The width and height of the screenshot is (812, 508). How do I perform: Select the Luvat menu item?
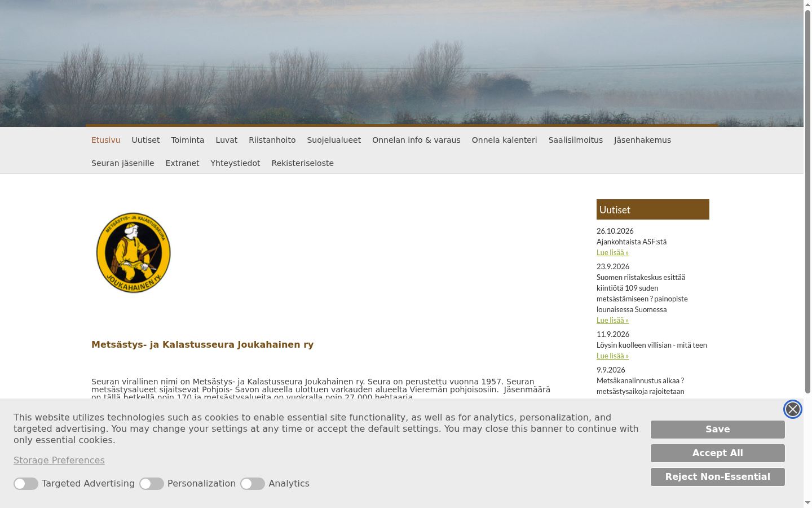tap(227, 140)
